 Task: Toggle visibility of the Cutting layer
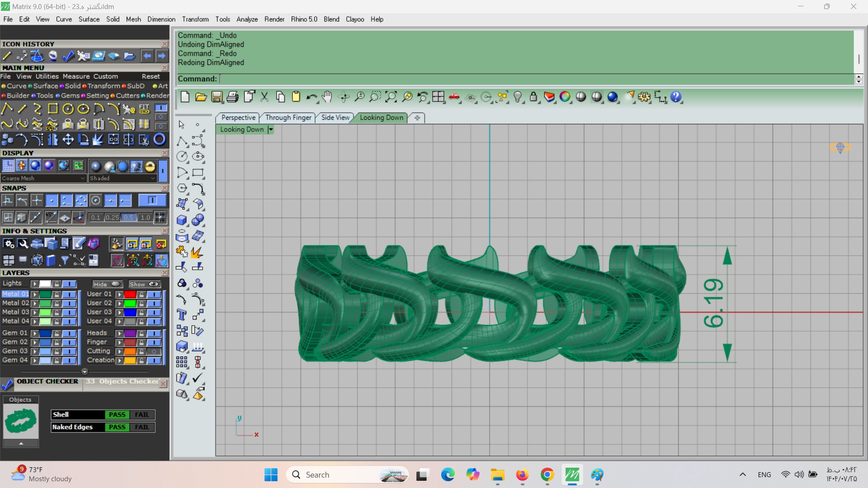pos(154,352)
